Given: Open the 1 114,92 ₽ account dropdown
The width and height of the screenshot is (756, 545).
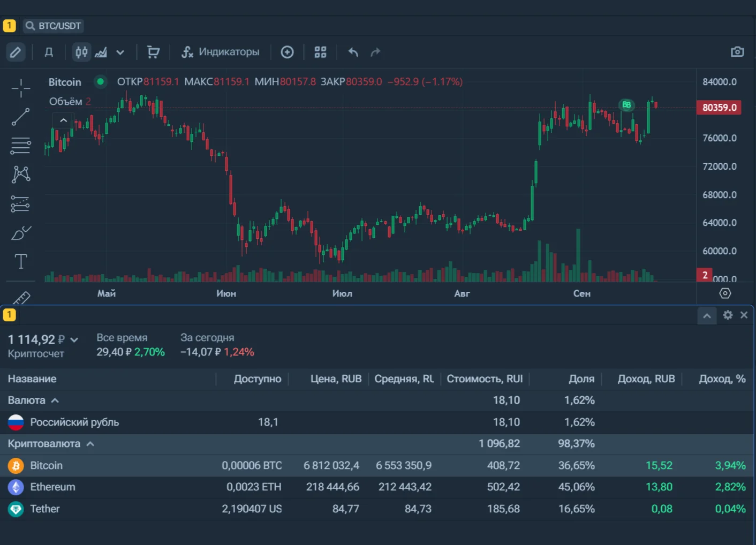Looking at the screenshot, I should 43,339.
